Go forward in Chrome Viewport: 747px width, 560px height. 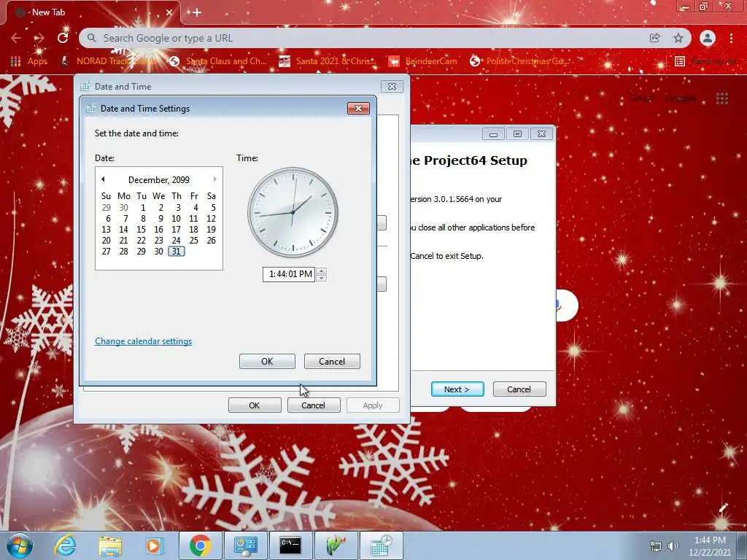(x=39, y=38)
